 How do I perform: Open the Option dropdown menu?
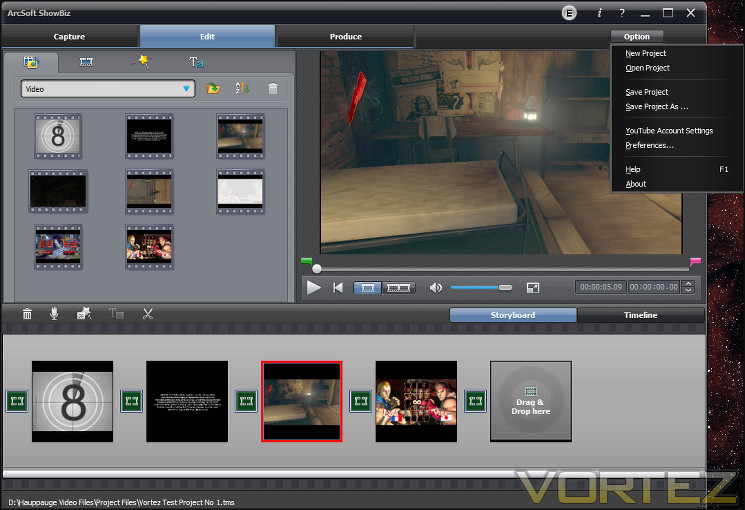(x=636, y=37)
